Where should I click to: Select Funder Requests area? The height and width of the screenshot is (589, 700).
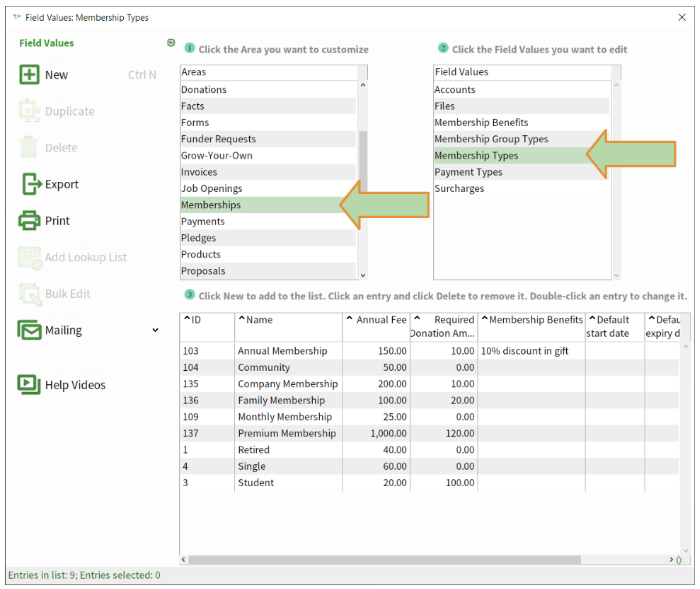(x=268, y=139)
